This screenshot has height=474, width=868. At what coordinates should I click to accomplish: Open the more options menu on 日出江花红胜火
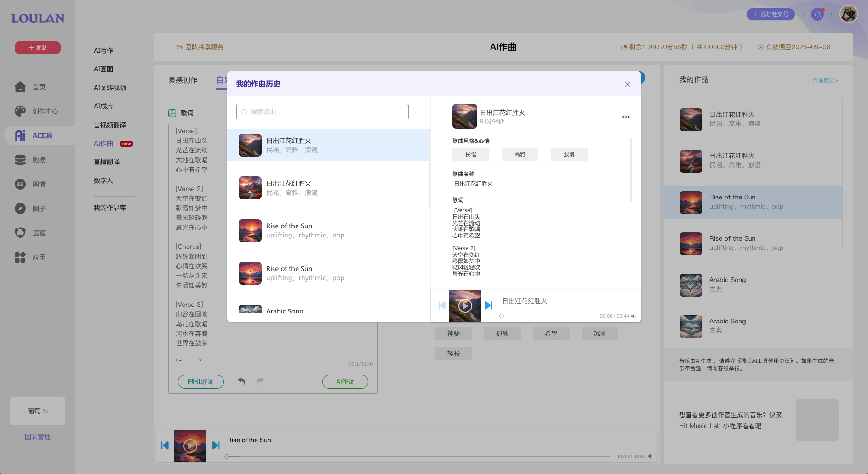pos(626,117)
